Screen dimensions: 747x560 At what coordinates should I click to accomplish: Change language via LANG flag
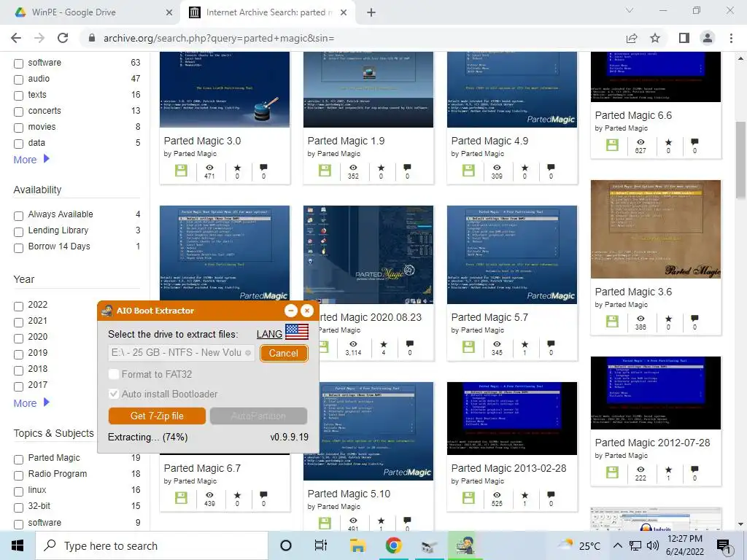(297, 332)
